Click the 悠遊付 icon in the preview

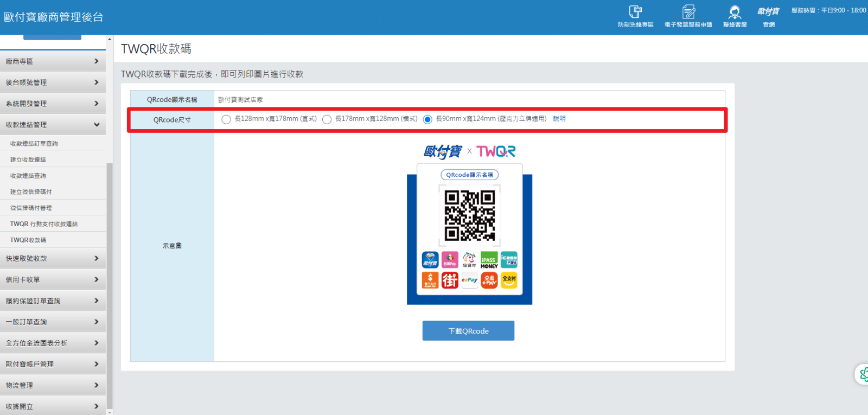click(469, 260)
